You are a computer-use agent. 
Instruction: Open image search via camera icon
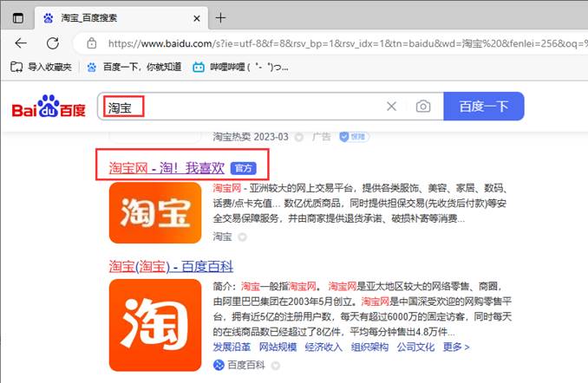point(422,107)
